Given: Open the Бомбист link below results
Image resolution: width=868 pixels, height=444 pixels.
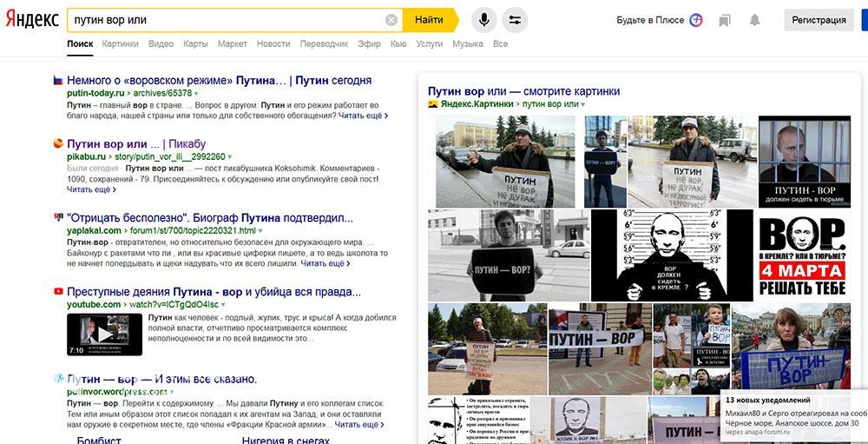Looking at the screenshot, I should click(99, 441).
